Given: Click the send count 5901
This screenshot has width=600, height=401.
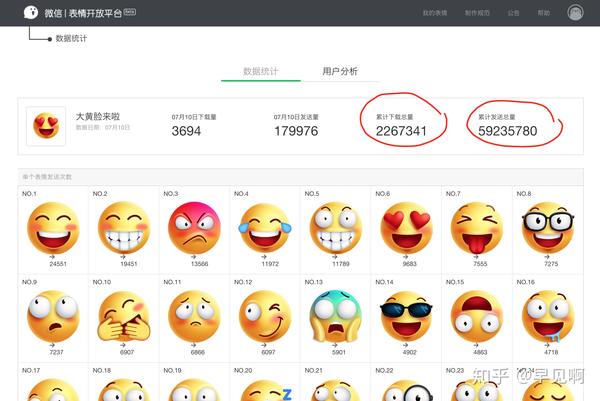Looking at the screenshot, I should point(339,352).
